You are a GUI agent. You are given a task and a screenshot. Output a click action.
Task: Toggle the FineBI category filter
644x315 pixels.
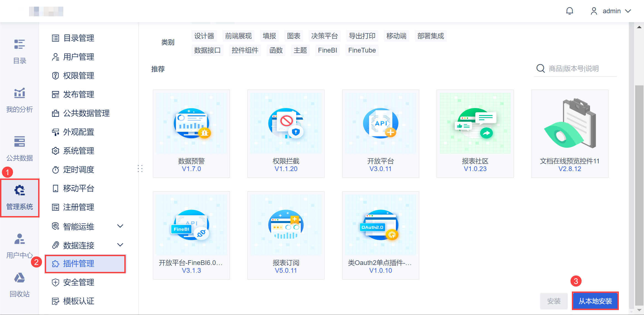[x=327, y=50]
